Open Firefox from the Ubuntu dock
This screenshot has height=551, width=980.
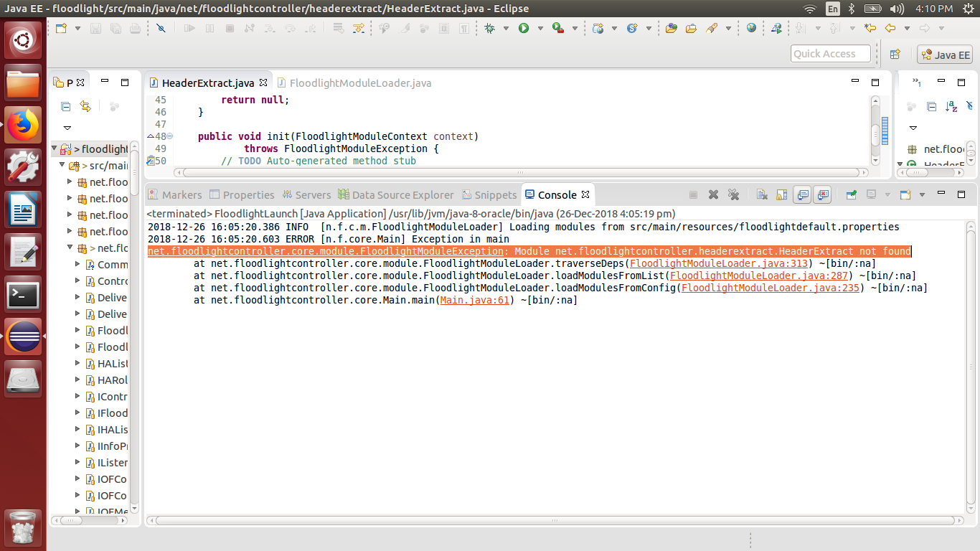tap(23, 125)
